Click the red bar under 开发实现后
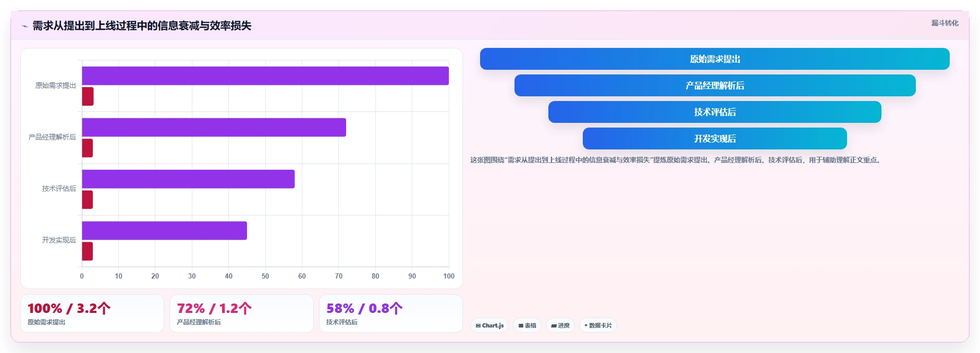Image resolution: width=980 pixels, height=353 pixels. 87,251
